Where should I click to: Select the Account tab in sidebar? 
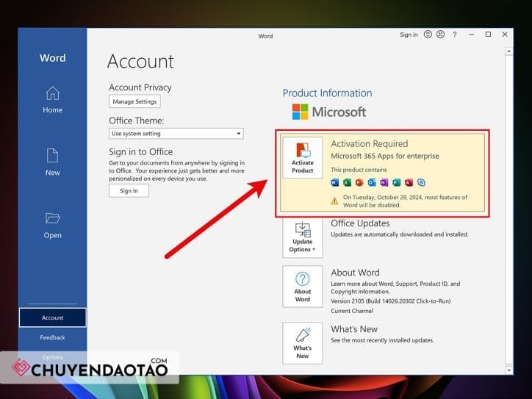click(x=53, y=317)
